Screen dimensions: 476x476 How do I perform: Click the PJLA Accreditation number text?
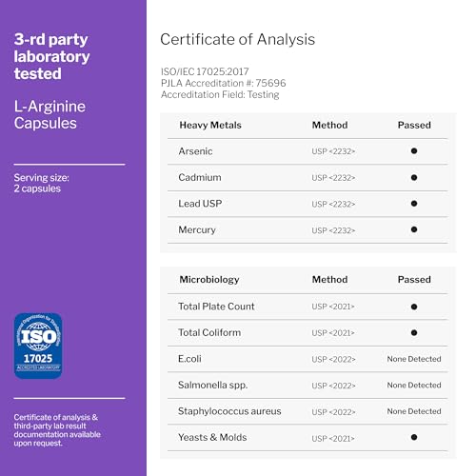click(x=224, y=83)
